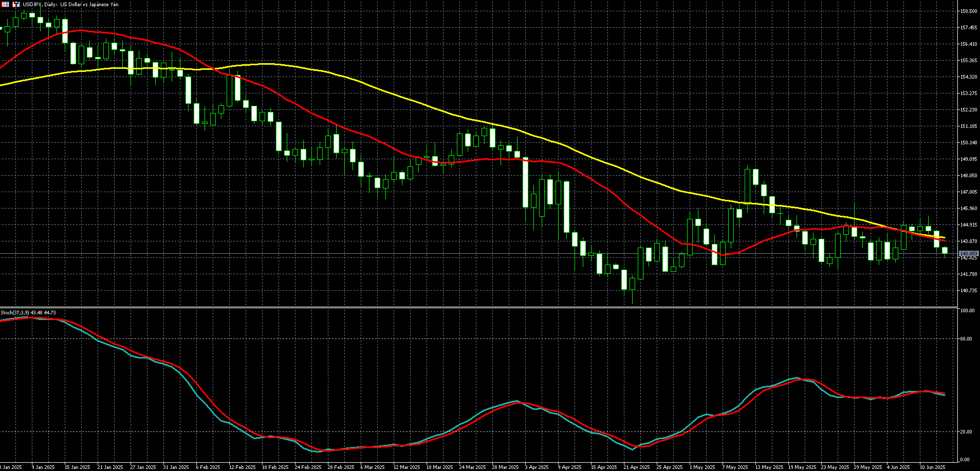Click the 28 Mar 2025 date label
The height and width of the screenshot is (471, 980).
point(505,467)
